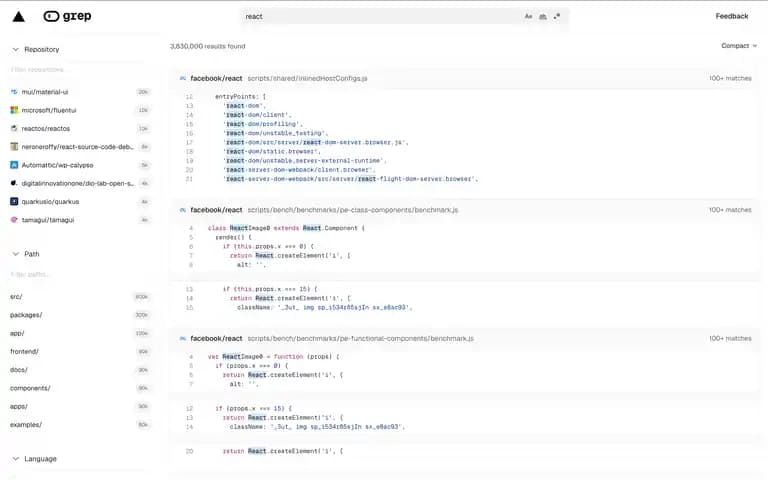Collapse the Path filter section
The image size is (768, 480).
[x=25, y=254]
